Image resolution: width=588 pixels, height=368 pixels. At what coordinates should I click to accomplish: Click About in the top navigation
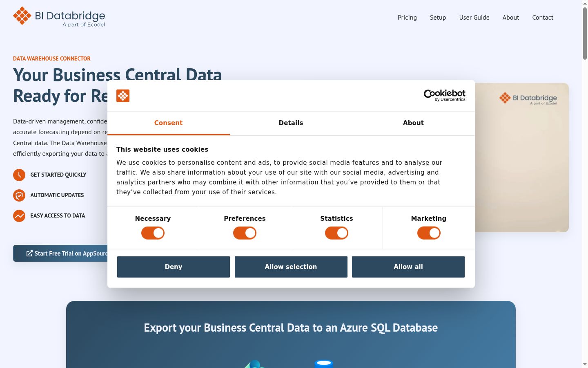tap(511, 18)
